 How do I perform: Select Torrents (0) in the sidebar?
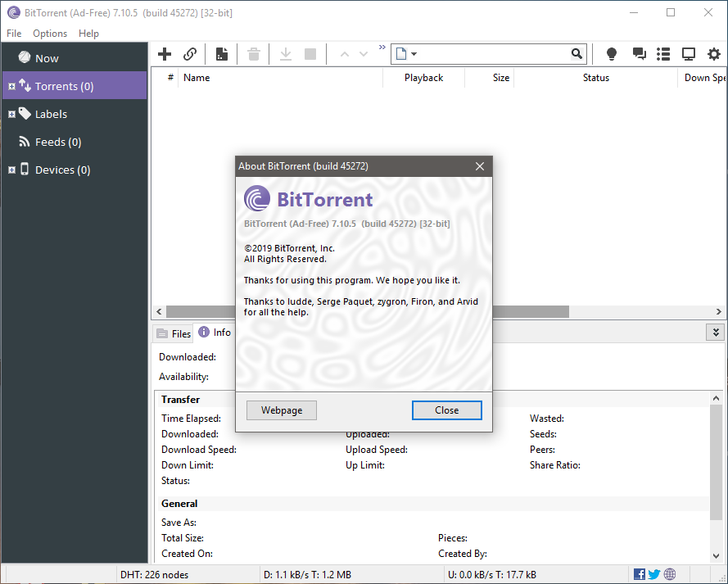tap(75, 86)
